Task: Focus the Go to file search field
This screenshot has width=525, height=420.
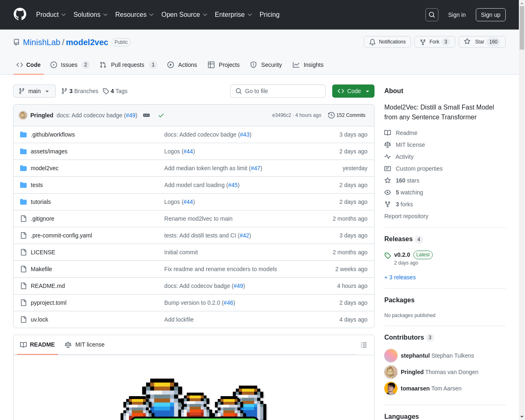Action: [x=278, y=91]
